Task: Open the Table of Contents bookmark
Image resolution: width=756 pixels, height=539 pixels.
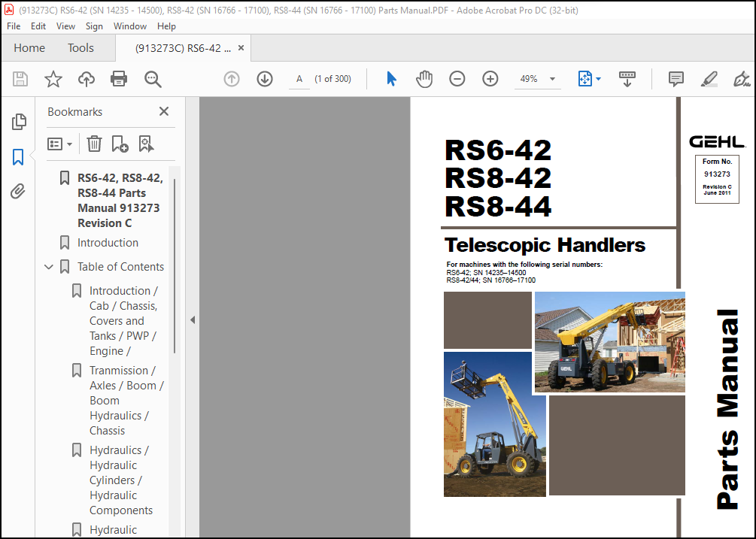Action: pyautogui.click(x=120, y=266)
